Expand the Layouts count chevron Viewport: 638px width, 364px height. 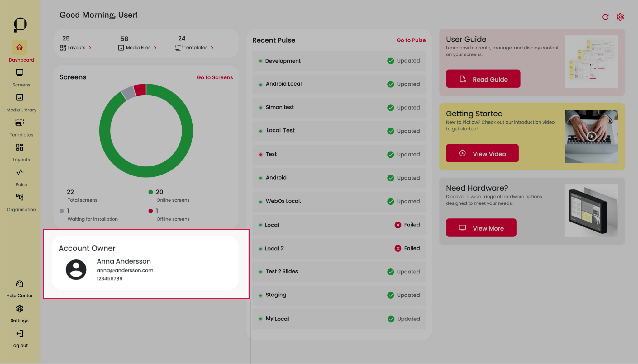point(90,48)
